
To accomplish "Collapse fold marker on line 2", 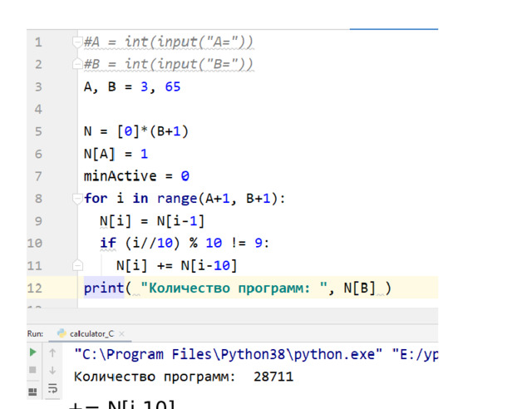I will pyautogui.click(x=77, y=64).
